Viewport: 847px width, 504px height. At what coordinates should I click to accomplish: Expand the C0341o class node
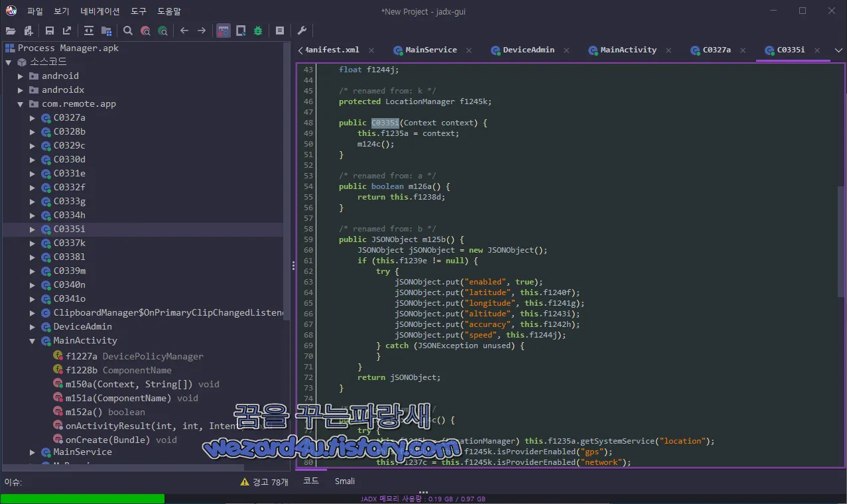point(33,299)
